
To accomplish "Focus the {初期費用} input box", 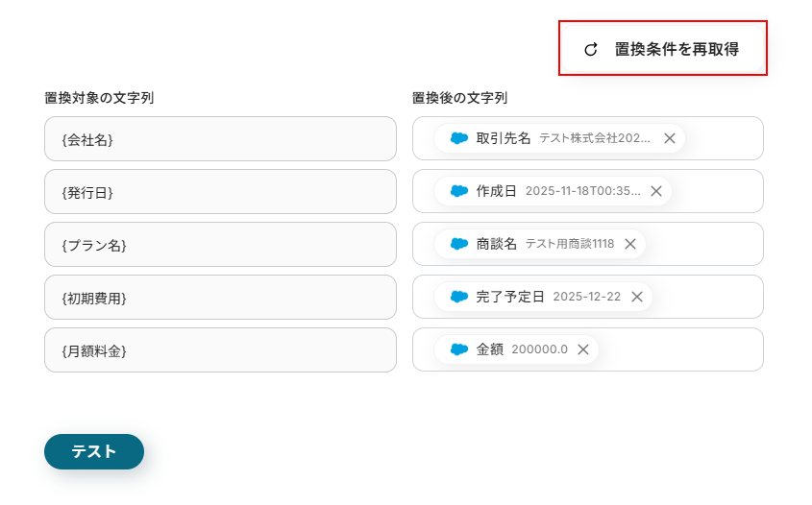I will coord(220,298).
